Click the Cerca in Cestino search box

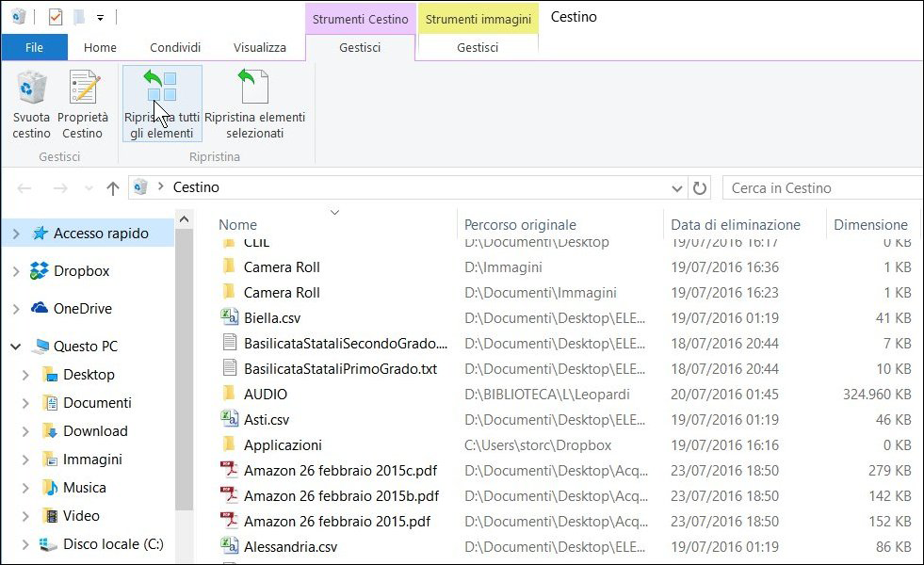pos(819,188)
